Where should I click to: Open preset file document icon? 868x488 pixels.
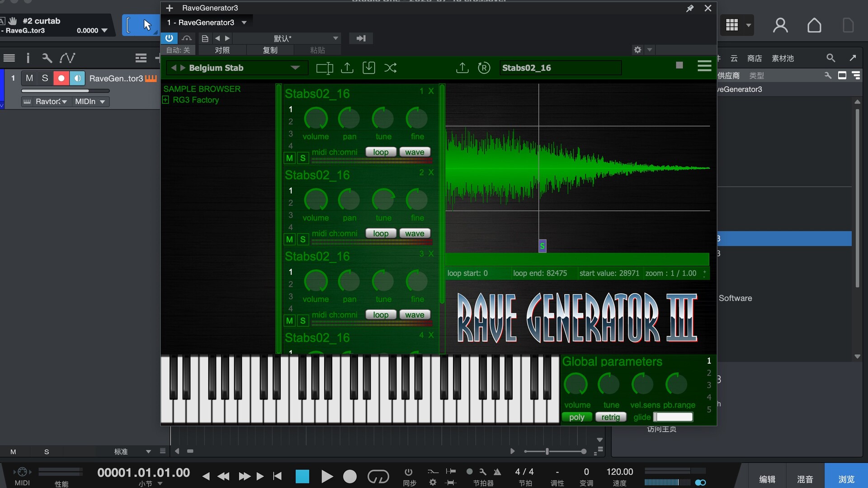click(205, 38)
